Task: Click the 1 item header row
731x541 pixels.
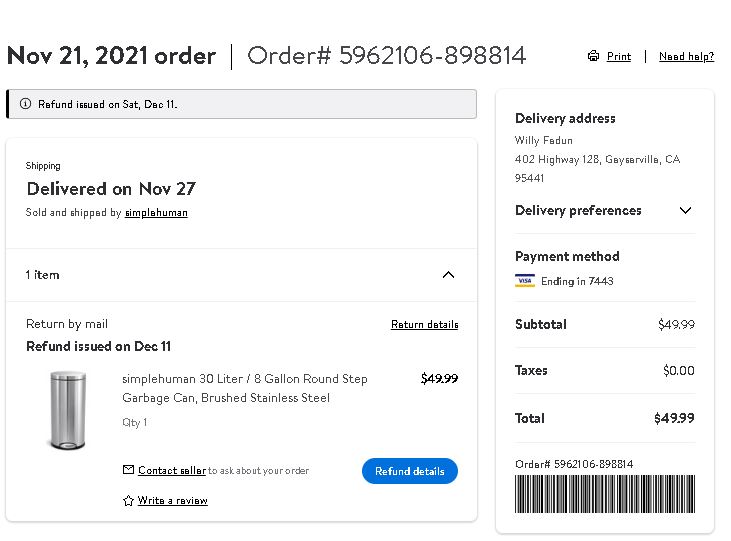Action: pyautogui.click(x=241, y=275)
